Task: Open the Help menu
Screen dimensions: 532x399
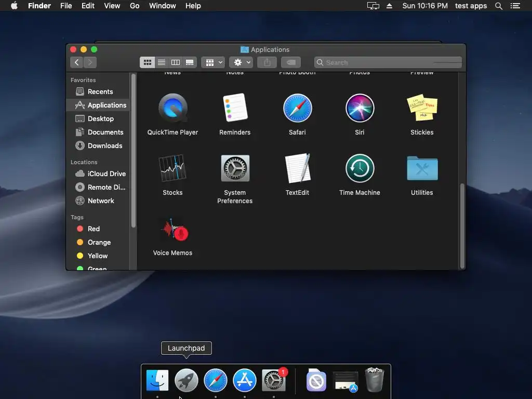Action: 193,6
